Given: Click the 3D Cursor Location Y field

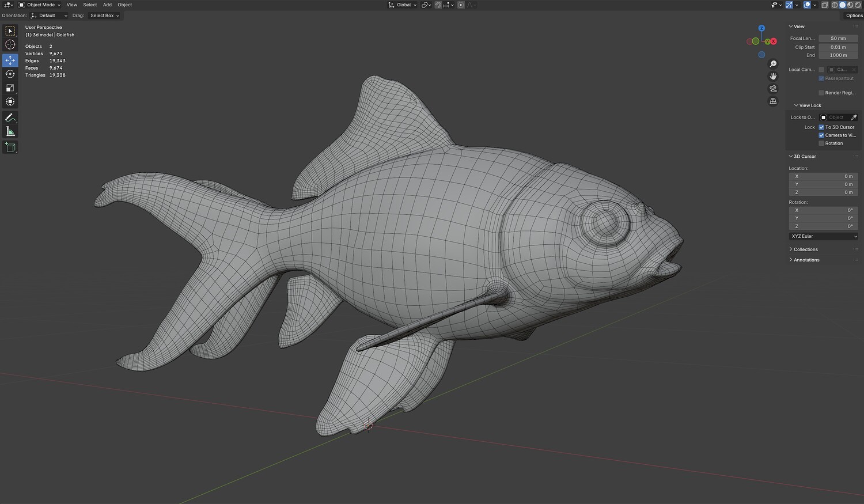Looking at the screenshot, I should point(824,184).
